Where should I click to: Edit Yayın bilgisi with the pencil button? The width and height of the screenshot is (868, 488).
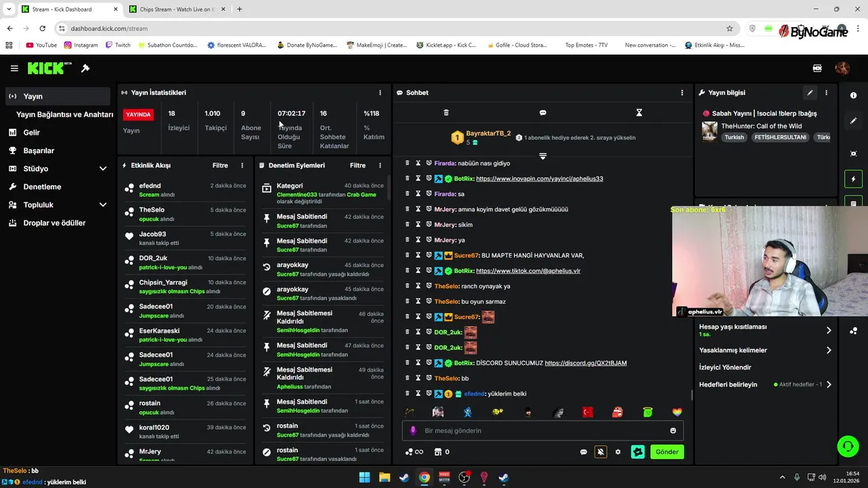click(810, 93)
